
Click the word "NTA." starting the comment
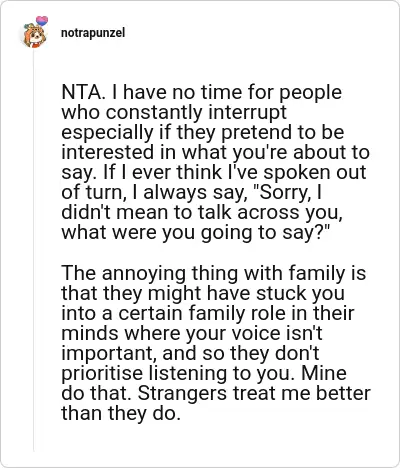click(83, 92)
